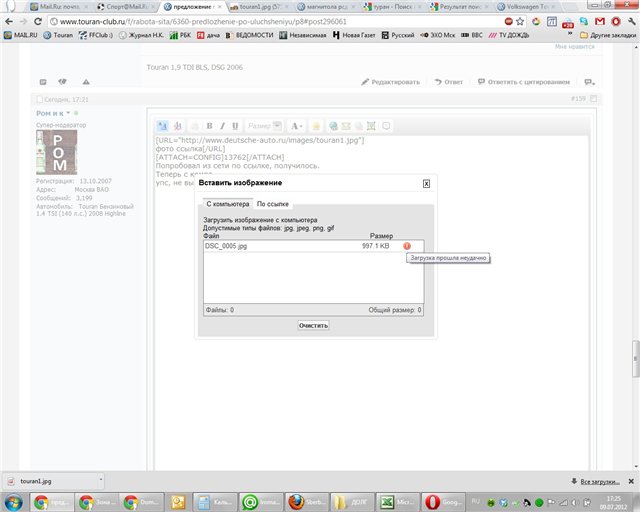
Task: Switch to Opera in the taskbar
Action: pos(443,502)
